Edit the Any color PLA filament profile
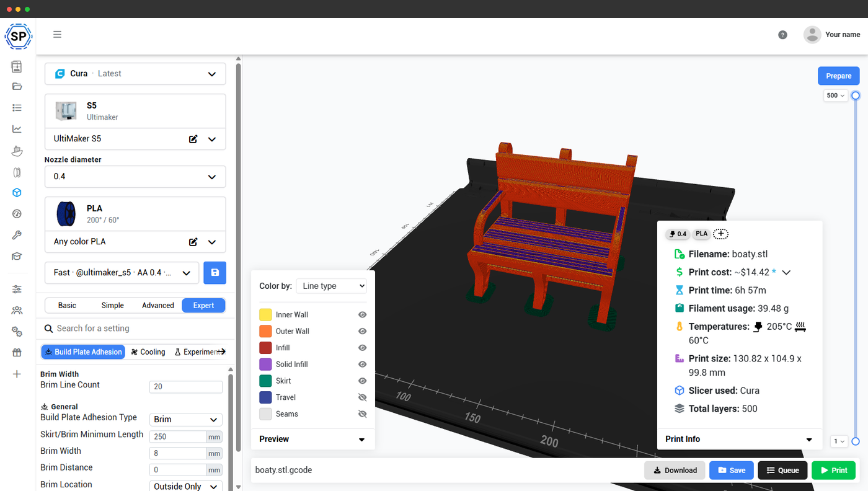This screenshot has height=491, width=868. pos(193,242)
